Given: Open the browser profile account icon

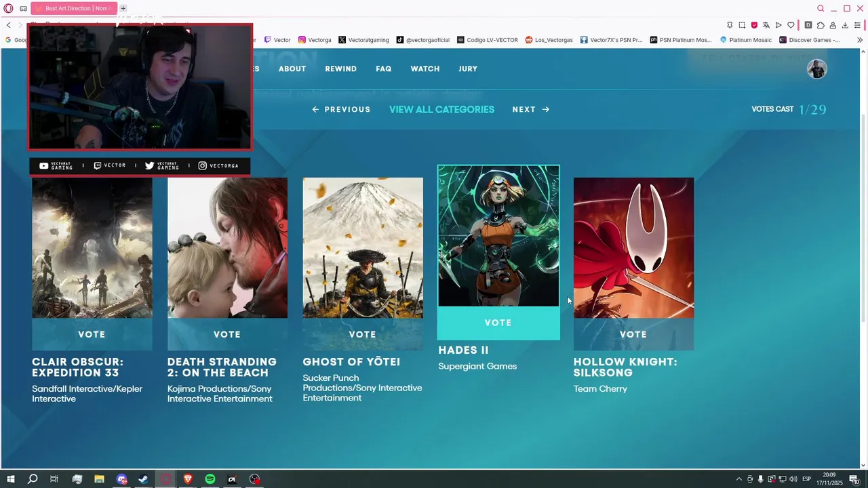Looking at the screenshot, I should 833,25.
